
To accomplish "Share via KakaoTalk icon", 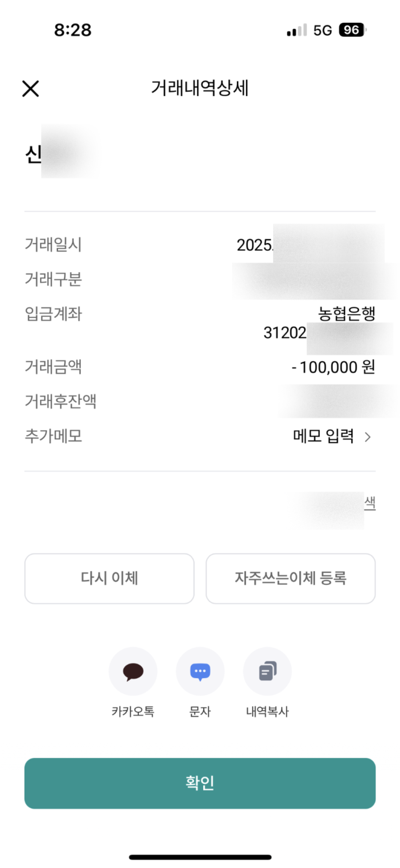I will point(133,671).
